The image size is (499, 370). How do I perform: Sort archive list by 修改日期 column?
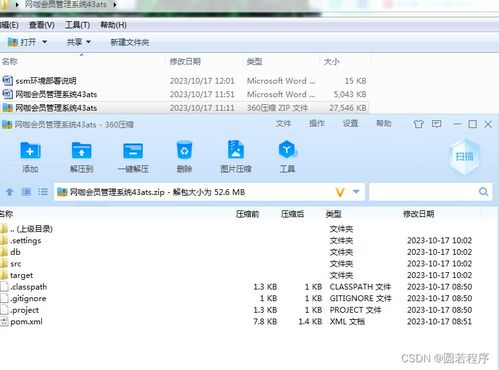[x=419, y=214]
